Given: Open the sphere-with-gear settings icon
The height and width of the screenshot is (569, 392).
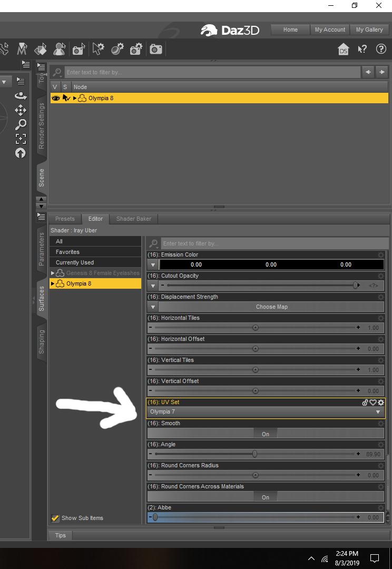Looking at the screenshot, I should click(117, 49).
